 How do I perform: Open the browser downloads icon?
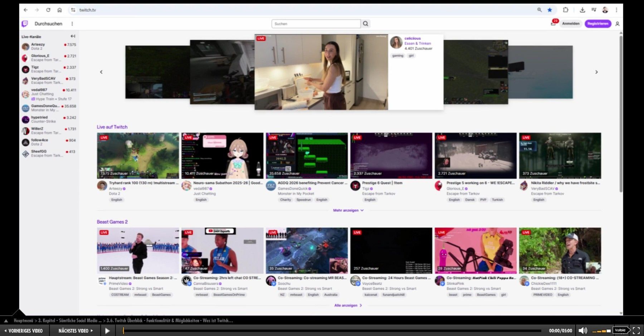coord(582,10)
